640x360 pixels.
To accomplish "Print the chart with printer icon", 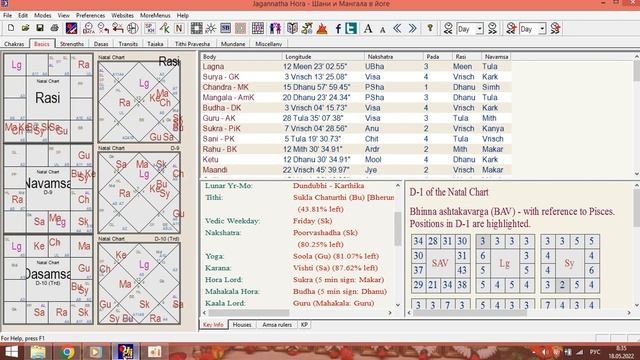I will coord(54,28).
